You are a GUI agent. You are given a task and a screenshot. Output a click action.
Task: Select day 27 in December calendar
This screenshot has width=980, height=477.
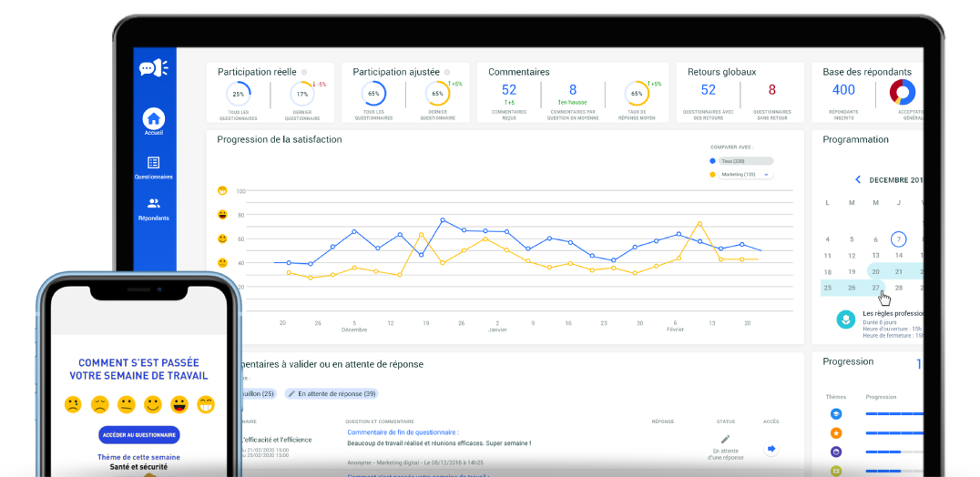(876, 288)
